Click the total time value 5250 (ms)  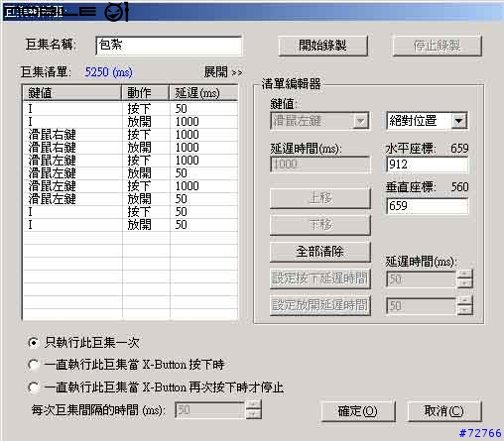[x=109, y=72]
